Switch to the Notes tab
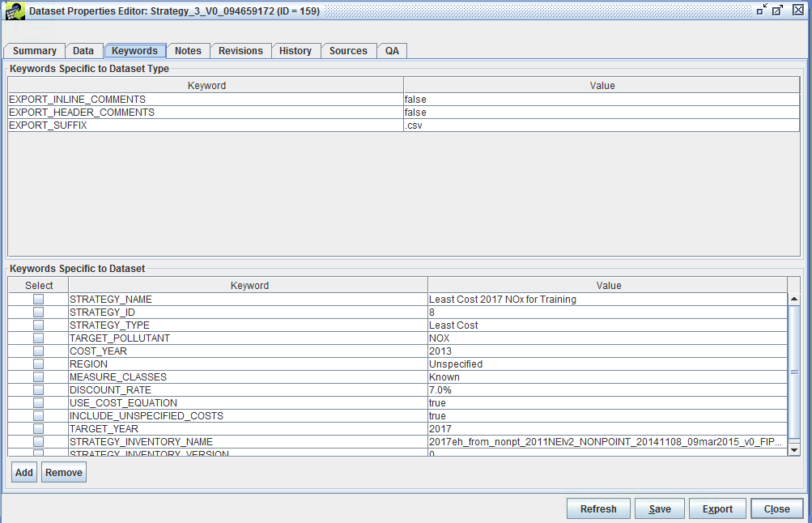Screen dimensions: 812x523 pos(188,50)
